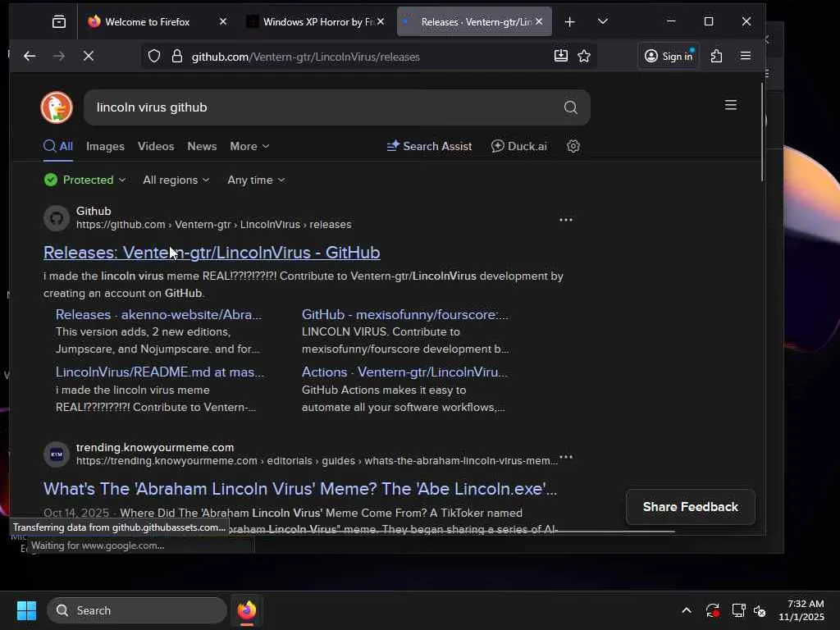Expand the All regions dropdown
The width and height of the screenshot is (840, 630).
pos(176,180)
